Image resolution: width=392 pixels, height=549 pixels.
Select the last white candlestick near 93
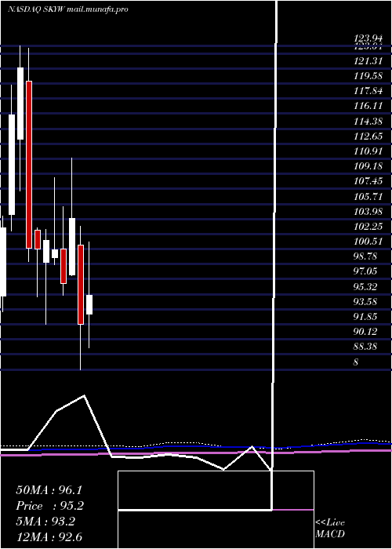click(89, 304)
